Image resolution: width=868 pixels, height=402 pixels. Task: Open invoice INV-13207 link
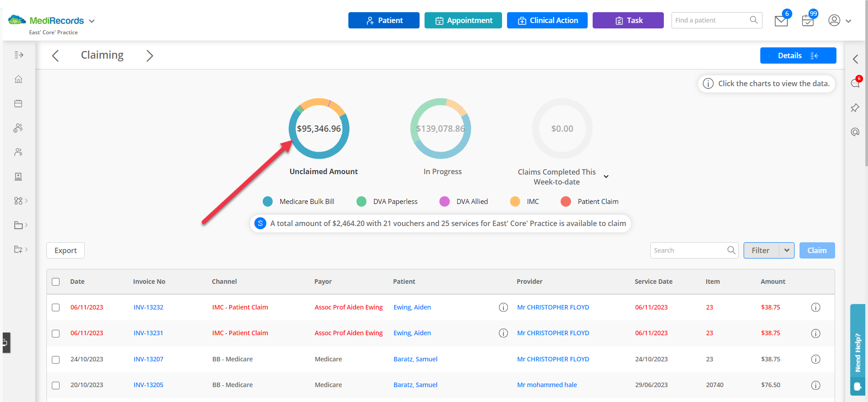[148, 359]
